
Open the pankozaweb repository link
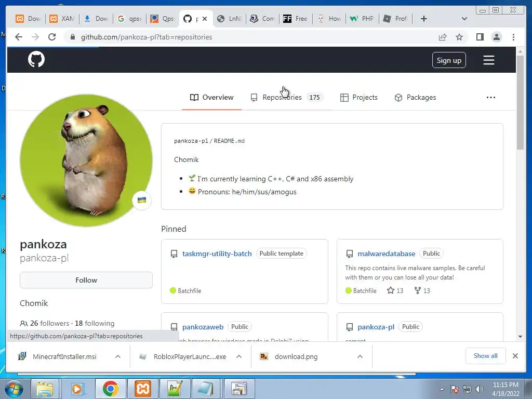(x=203, y=327)
